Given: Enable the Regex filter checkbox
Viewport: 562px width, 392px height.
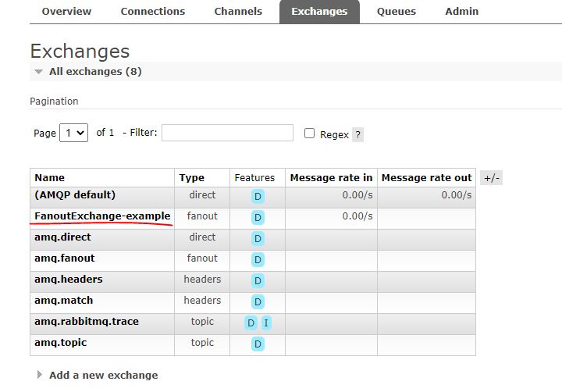Looking at the screenshot, I should point(309,134).
